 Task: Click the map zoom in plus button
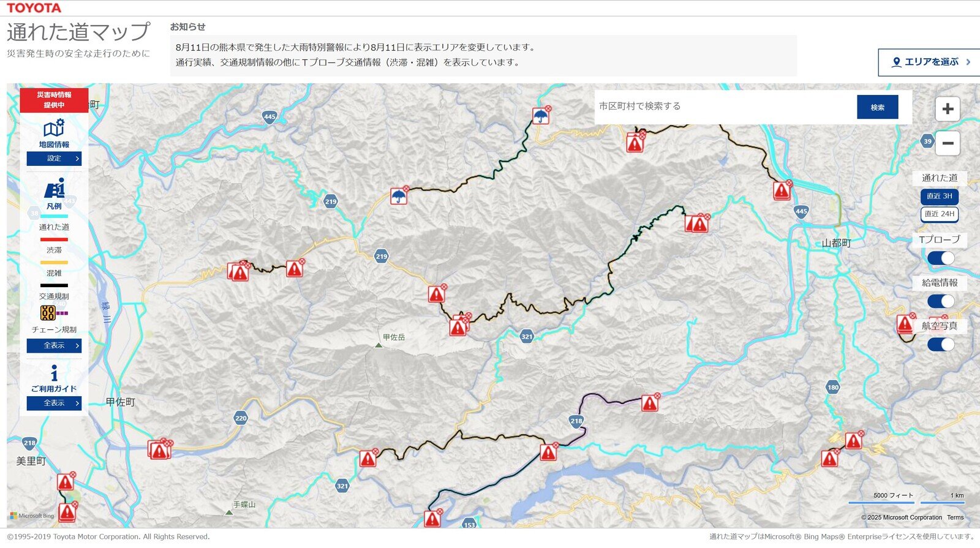948,109
